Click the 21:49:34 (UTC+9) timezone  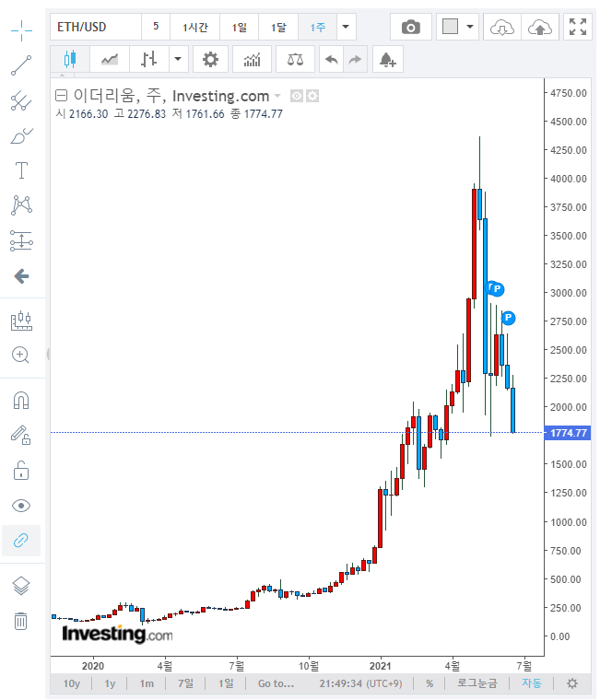coord(360,683)
